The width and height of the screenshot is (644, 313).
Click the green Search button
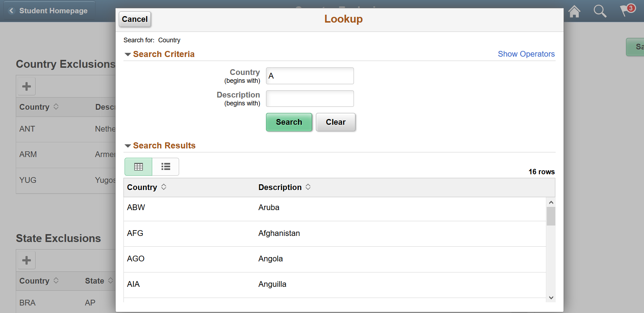click(x=289, y=122)
